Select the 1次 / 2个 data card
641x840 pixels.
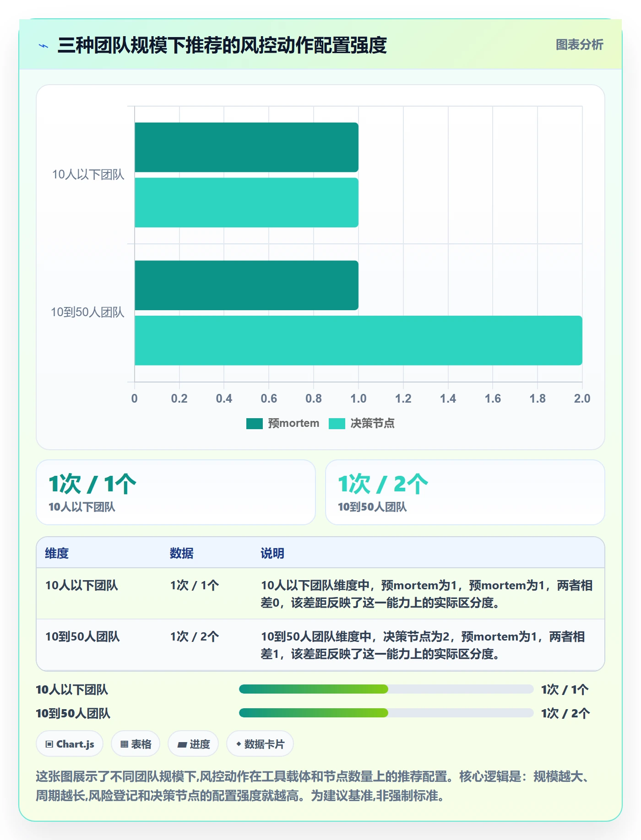click(x=465, y=492)
